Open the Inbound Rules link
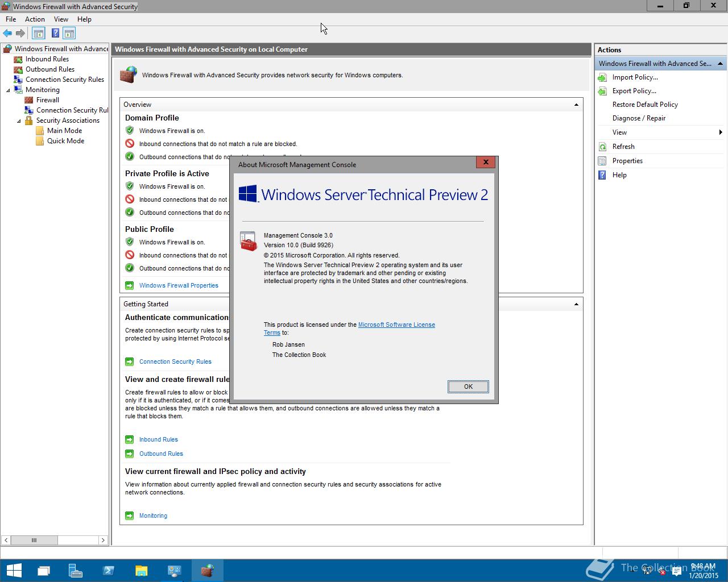This screenshot has height=582, width=728. pos(159,439)
